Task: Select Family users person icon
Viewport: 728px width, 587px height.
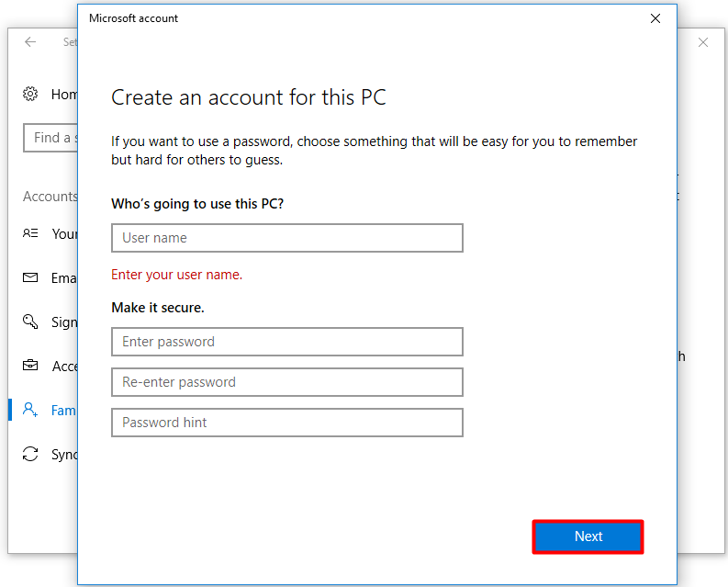Action: point(30,410)
